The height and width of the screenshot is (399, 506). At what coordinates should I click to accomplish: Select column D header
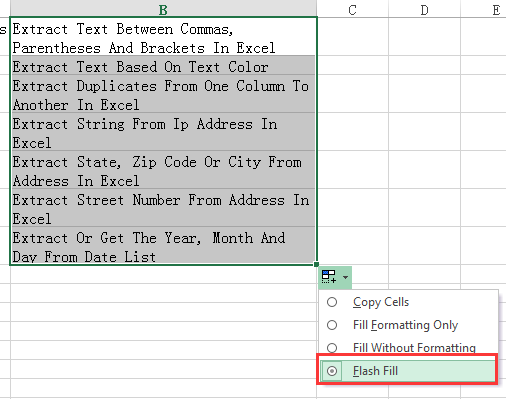[x=424, y=8]
